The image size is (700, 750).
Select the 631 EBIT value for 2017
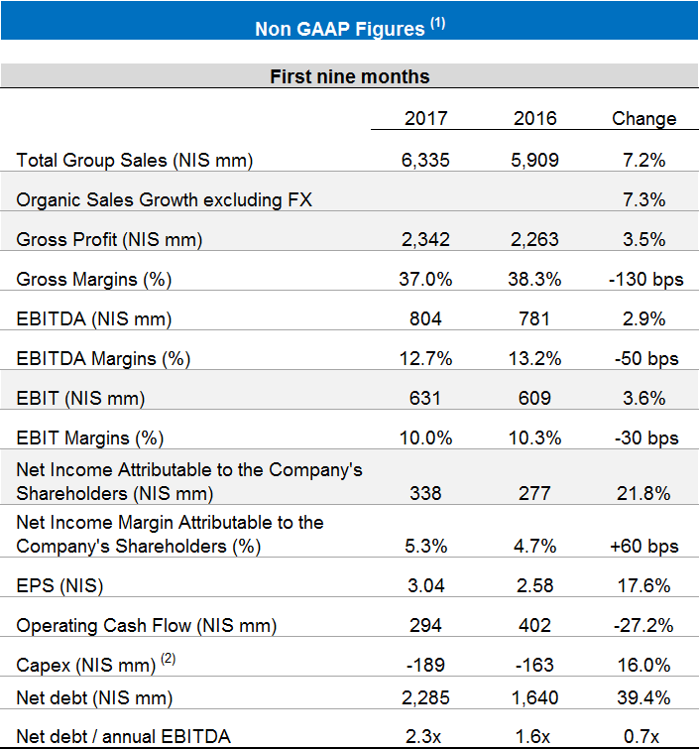pos(426,398)
